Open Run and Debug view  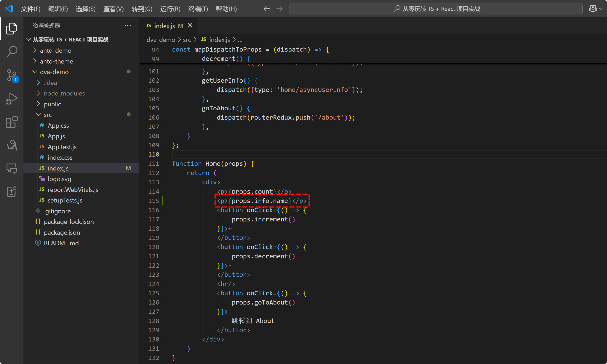pyautogui.click(x=11, y=99)
